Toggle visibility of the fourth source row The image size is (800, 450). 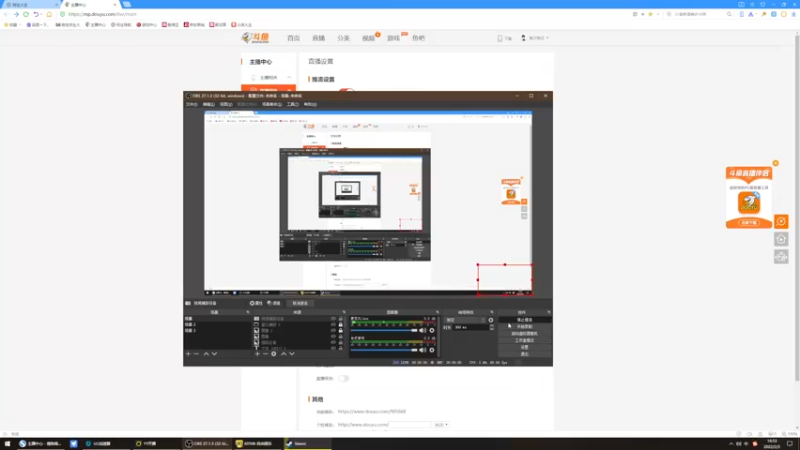tap(333, 337)
